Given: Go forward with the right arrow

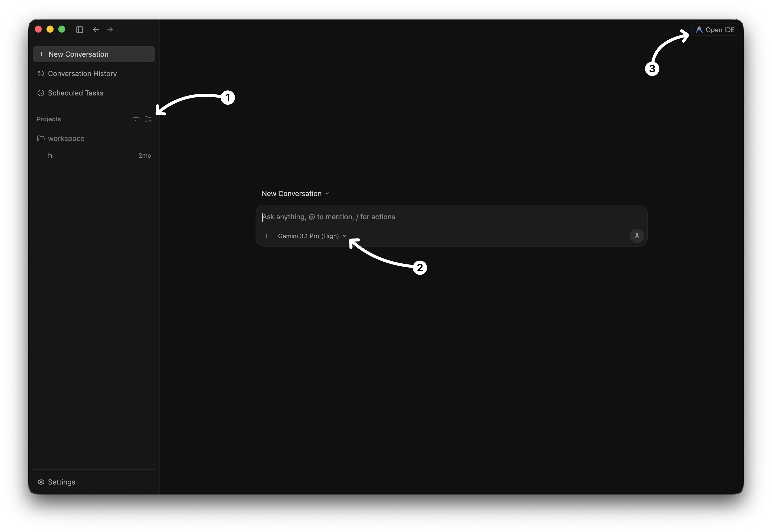Looking at the screenshot, I should point(110,30).
